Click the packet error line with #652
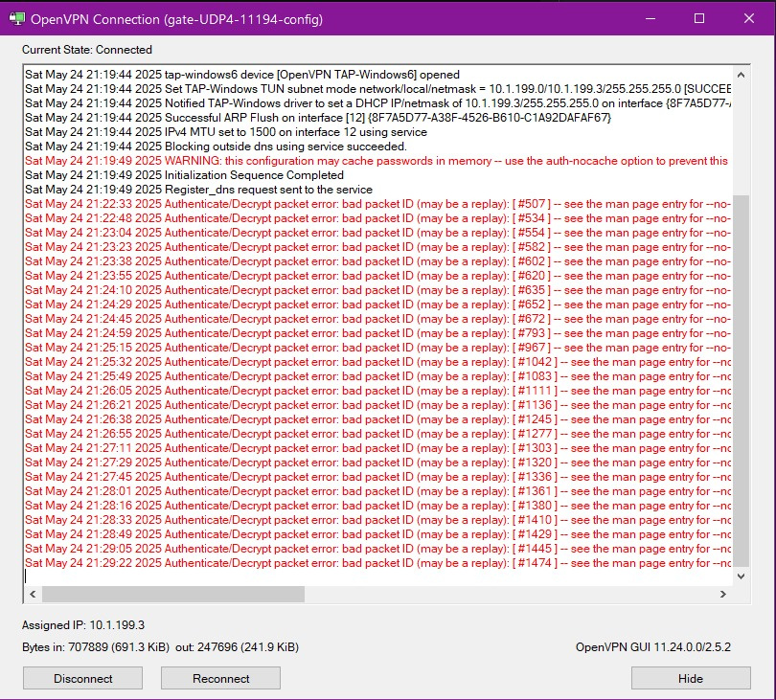The width and height of the screenshot is (776, 700). [377, 305]
